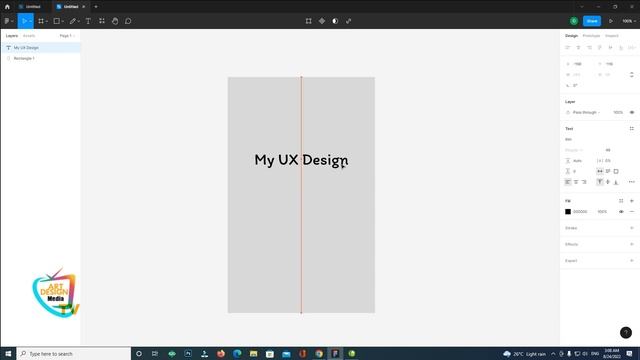640x360 pixels.
Task: Align text left in Text section
Action: (x=568, y=182)
